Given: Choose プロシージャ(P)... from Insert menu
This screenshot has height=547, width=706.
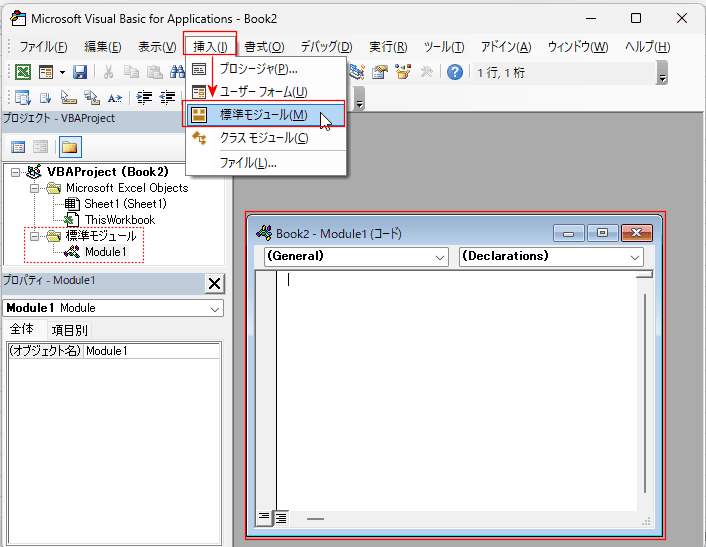Looking at the screenshot, I should tap(266, 69).
